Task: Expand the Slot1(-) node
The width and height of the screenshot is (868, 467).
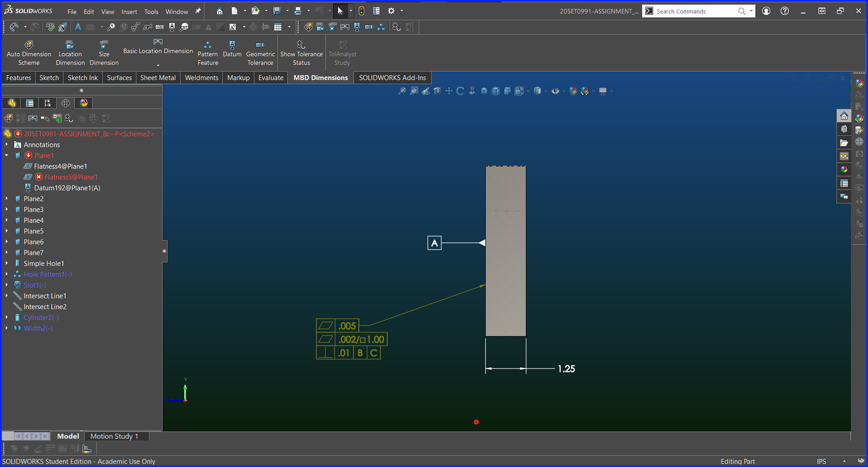Action: point(7,285)
